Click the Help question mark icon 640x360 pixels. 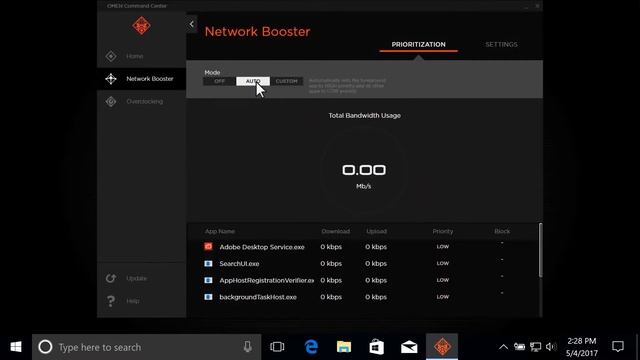tap(111, 301)
